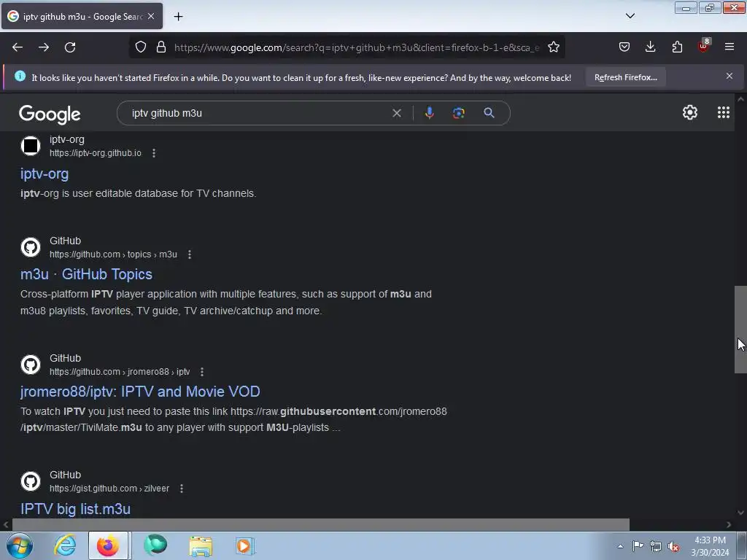747x560 pixels.
Task: Dismiss the Firefox refresh notification bar
Action: click(x=729, y=76)
